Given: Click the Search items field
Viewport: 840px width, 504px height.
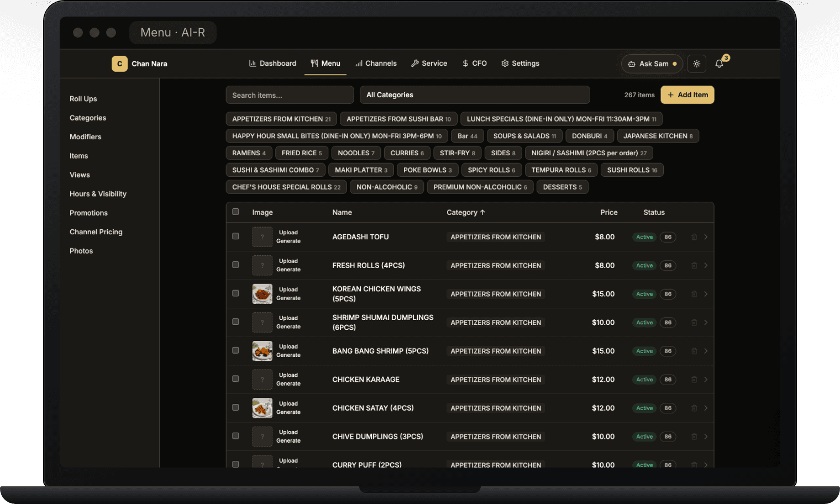Looking at the screenshot, I should pos(290,95).
